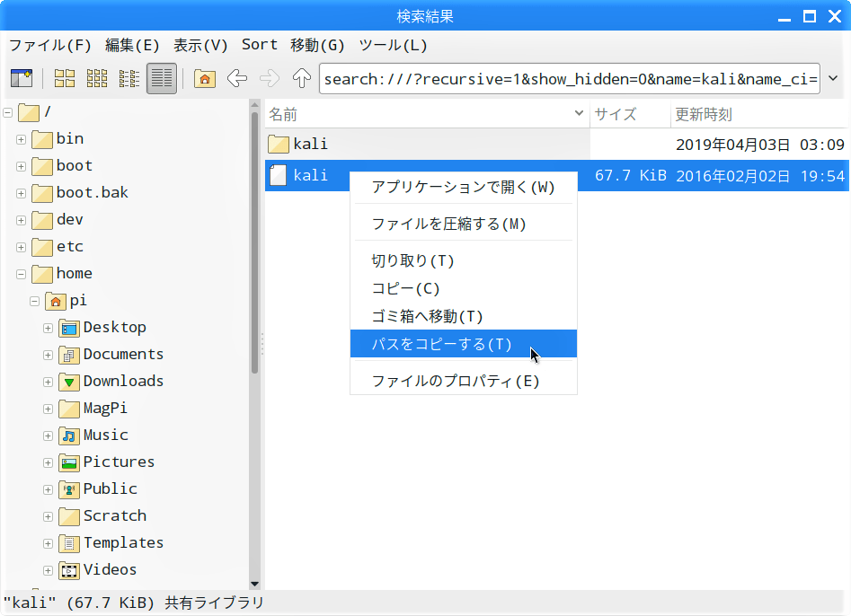
Task: Select the Pictures folder icon in tree
Action: pos(69,462)
